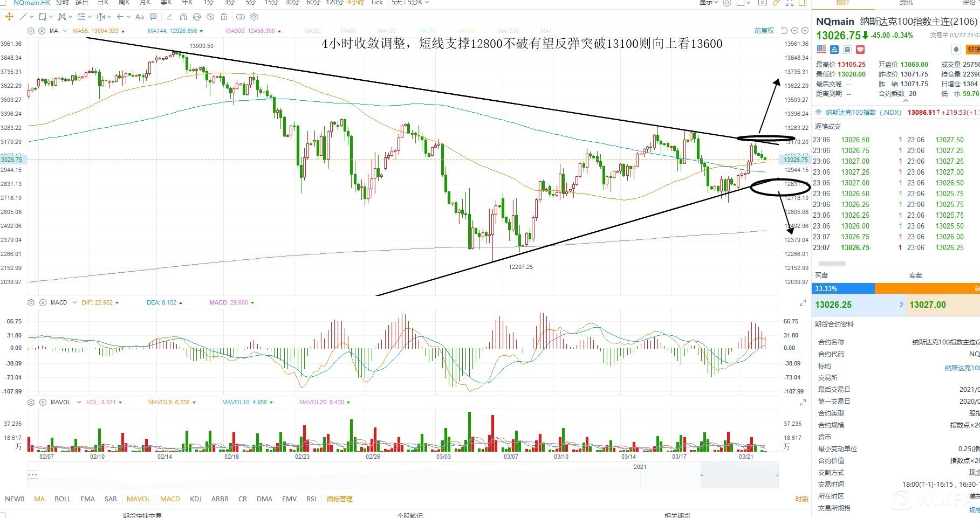Click the timeline navigator ellipsis handle

point(33,474)
